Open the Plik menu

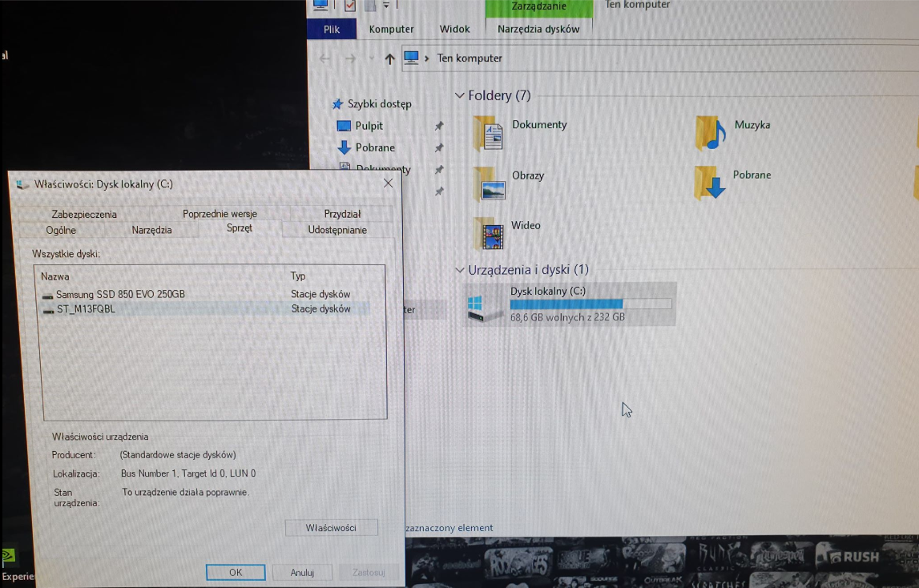click(331, 29)
